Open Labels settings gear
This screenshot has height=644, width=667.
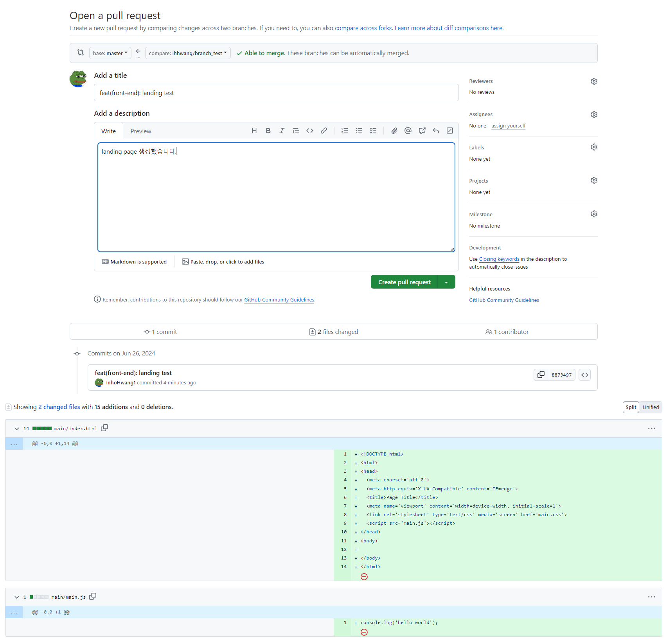pos(594,147)
